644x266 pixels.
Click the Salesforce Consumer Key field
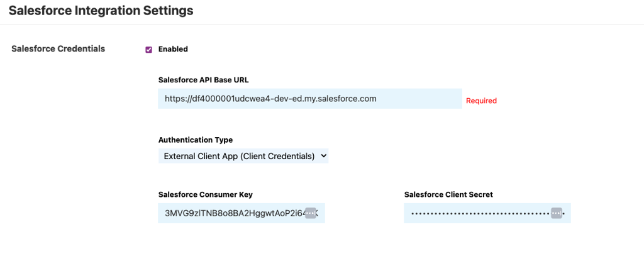[241, 213]
